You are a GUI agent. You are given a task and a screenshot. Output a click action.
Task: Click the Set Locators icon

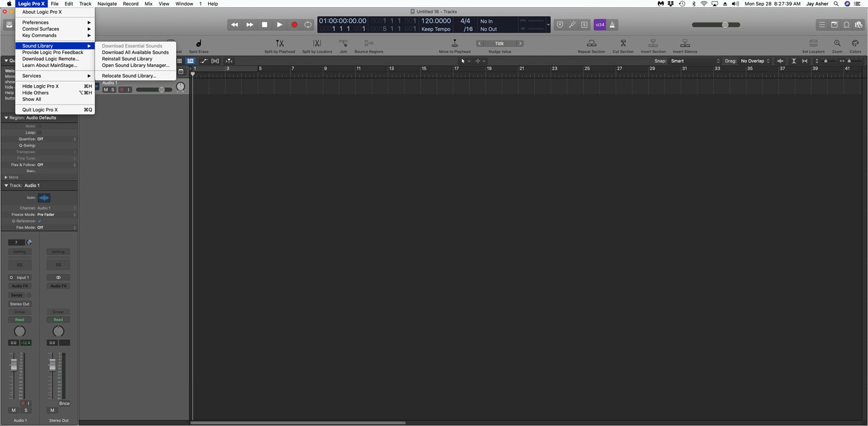[x=814, y=43]
